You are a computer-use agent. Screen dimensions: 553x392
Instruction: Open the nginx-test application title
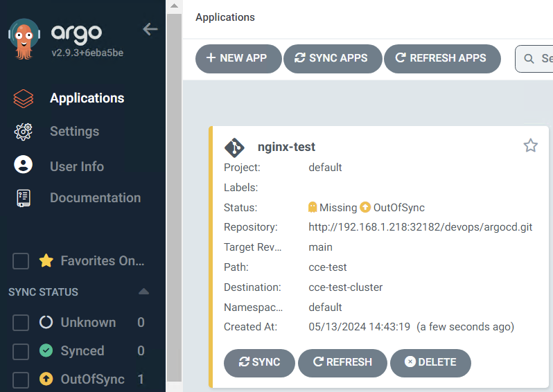(286, 147)
